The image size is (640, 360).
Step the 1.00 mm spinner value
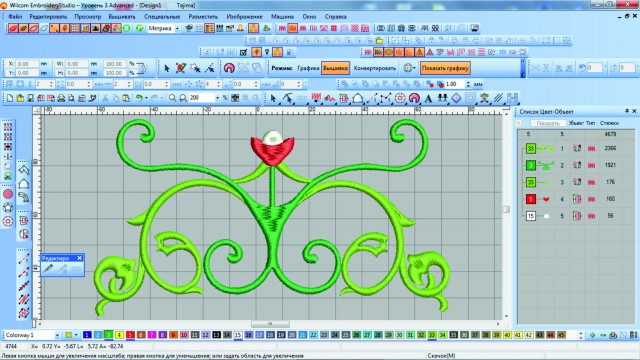(468, 84)
